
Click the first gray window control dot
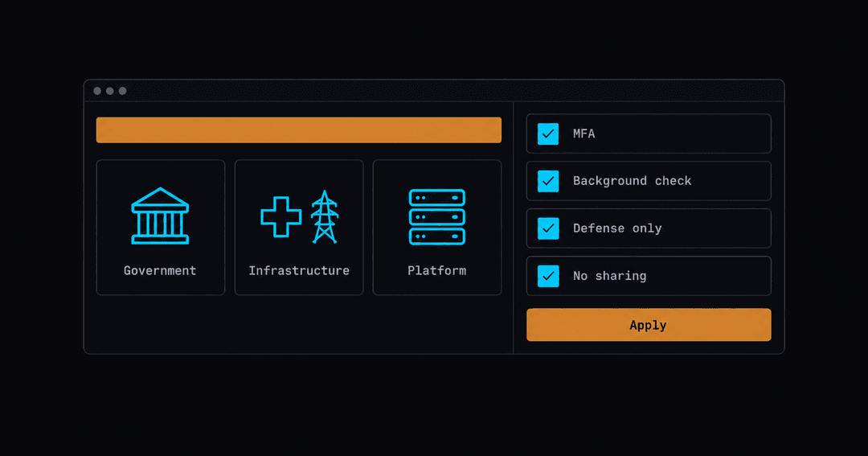pyautogui.click(x=97, y=91)
